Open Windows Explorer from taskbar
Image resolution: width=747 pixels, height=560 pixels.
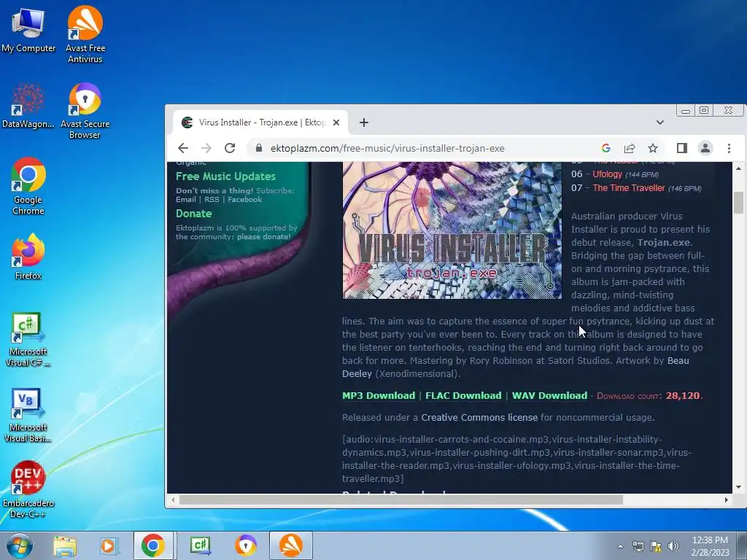[65, 545]
